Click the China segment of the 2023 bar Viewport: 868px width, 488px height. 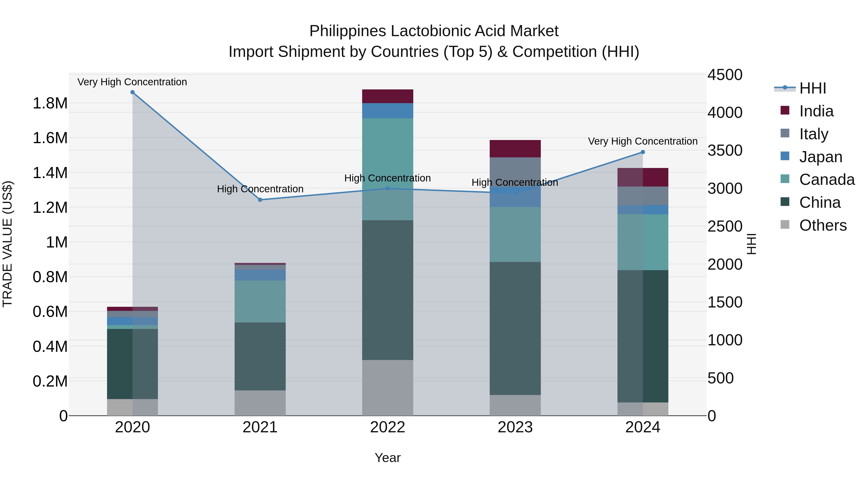coord(515,328)
